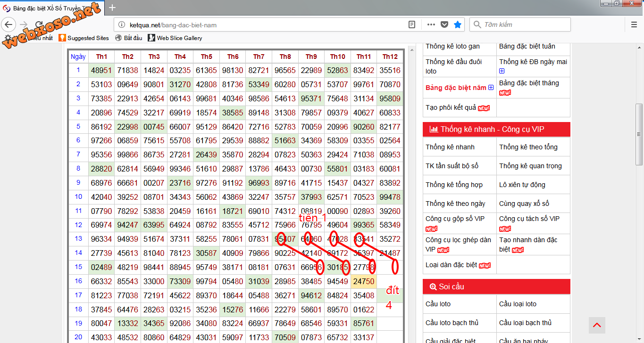Click the Th6 column header
The width and height of the screenshot is (644, 343).
tap(233, 57)
